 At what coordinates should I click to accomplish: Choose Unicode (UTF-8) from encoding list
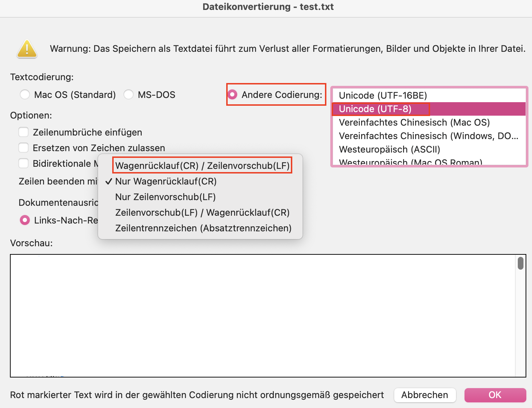[x=429, y=109]
